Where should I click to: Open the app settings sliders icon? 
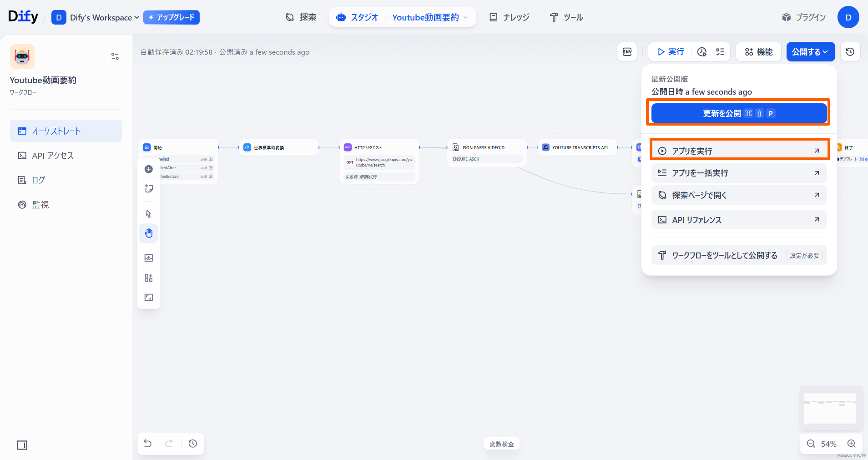pyautogui.click(x=115, y=56)
